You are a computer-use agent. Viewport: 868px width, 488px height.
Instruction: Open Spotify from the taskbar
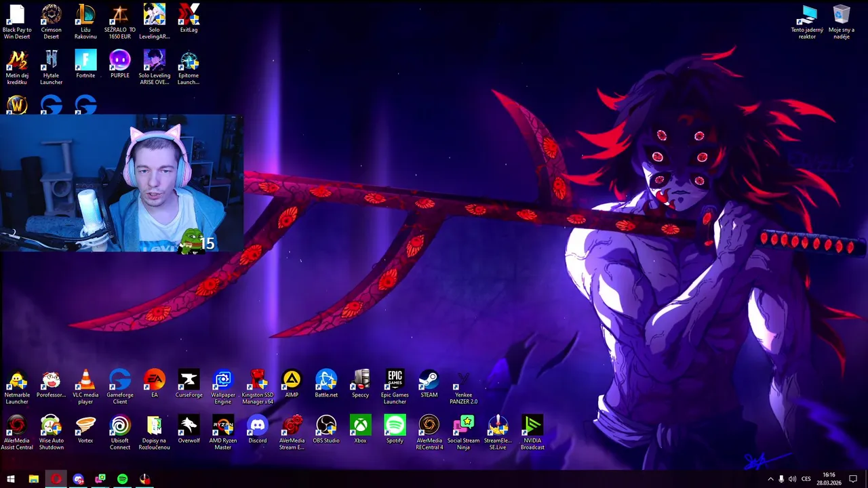point(122,479)
